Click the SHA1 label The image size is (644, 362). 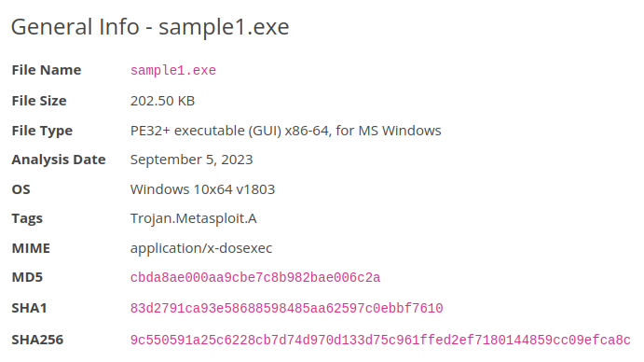tap(29, 308)
